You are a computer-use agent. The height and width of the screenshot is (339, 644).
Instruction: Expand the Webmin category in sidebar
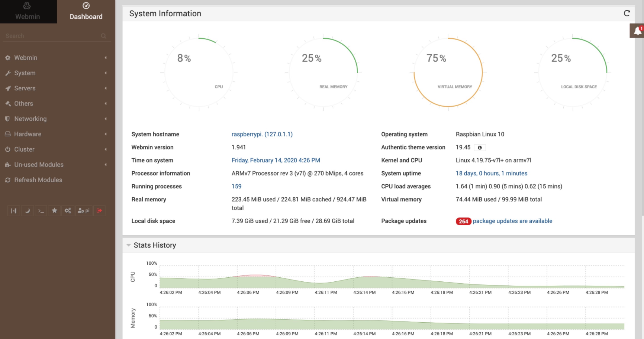coord(57,58)
